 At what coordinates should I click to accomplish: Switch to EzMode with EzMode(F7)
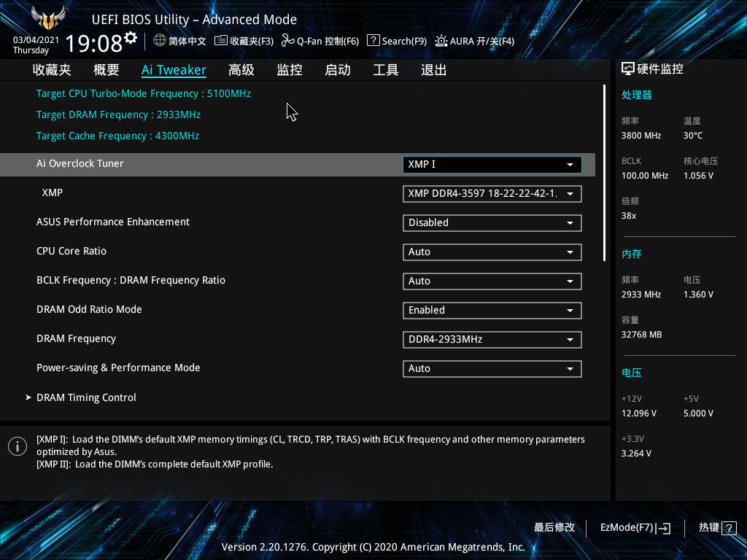(x=632, y=527)
